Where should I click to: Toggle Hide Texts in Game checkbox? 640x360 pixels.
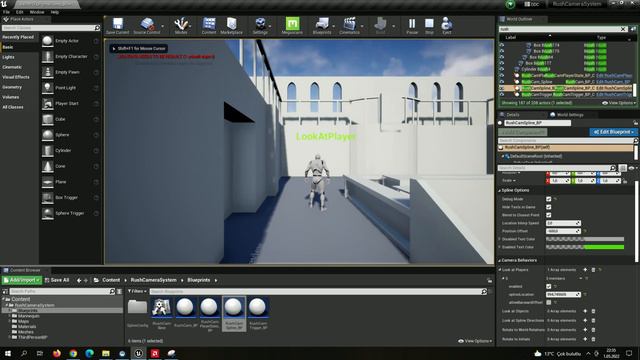(x=549, y=207)
